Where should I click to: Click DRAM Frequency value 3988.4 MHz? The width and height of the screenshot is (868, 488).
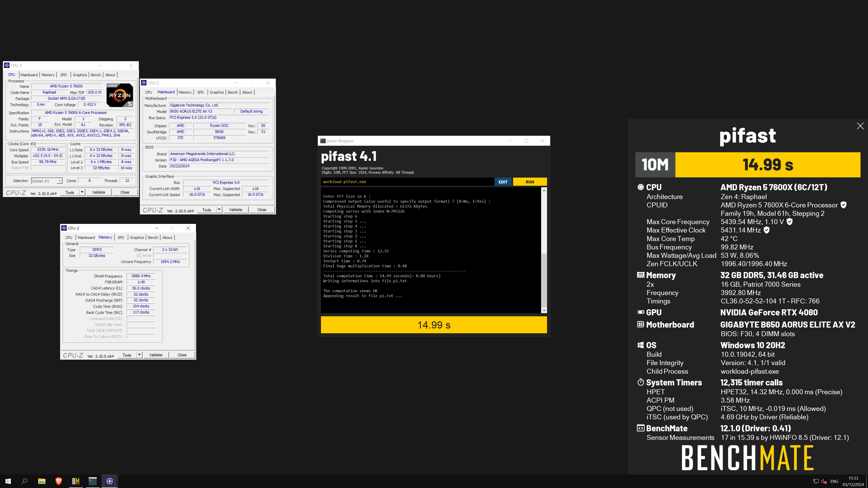click(x=141, y=276)
